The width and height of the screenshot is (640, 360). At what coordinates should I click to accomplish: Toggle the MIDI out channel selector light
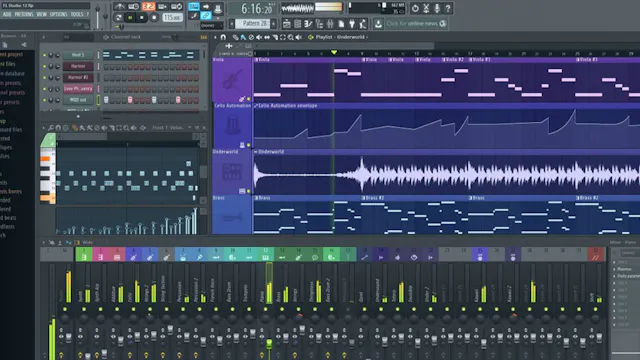[98, 100]
